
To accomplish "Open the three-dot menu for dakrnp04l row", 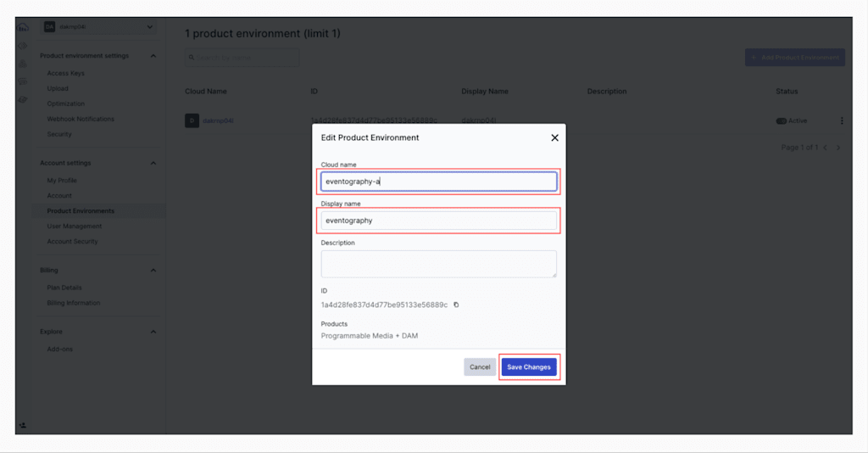I will coord(842,120).
